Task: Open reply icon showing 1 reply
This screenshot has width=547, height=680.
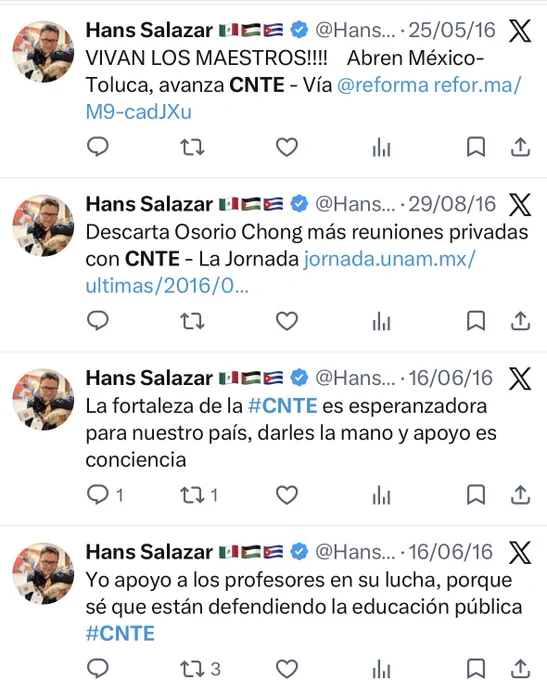Action: click(x=105, y=494)
